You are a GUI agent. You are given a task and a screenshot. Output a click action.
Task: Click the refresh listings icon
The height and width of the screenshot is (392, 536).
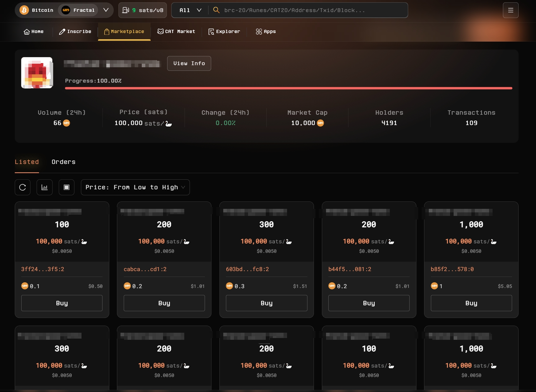pos(22,187)
